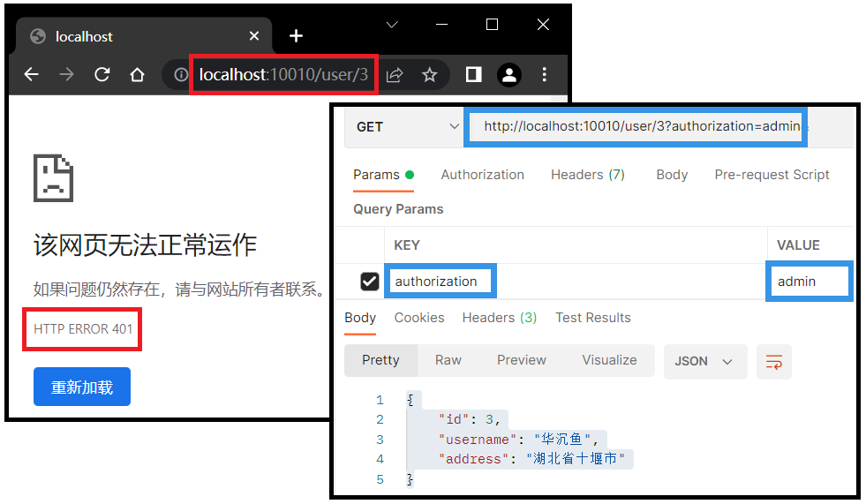Open the browser profile avatar

coord(509,75)
